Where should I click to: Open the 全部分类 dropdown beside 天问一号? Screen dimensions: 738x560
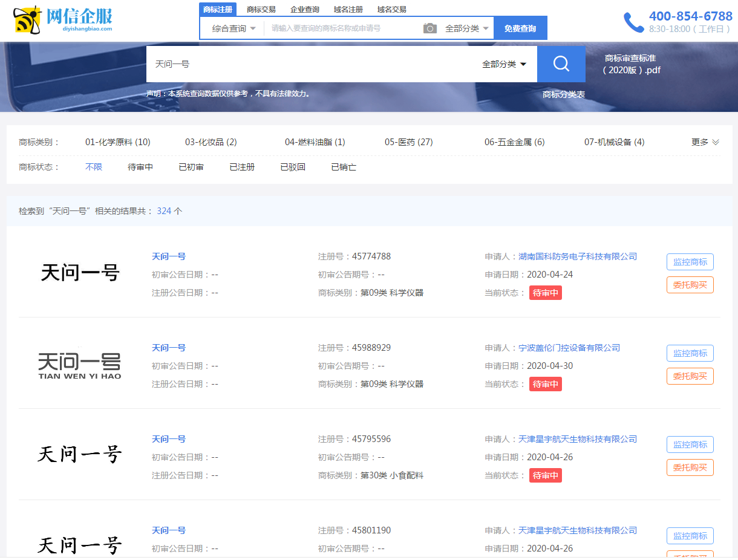click(x=504, y=64)
